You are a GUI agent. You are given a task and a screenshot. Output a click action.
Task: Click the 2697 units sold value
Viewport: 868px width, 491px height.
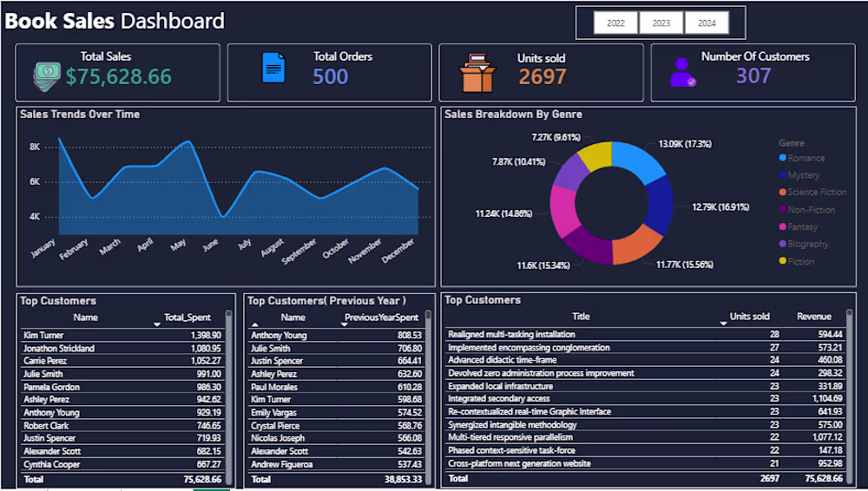click(x=542, y=77)
